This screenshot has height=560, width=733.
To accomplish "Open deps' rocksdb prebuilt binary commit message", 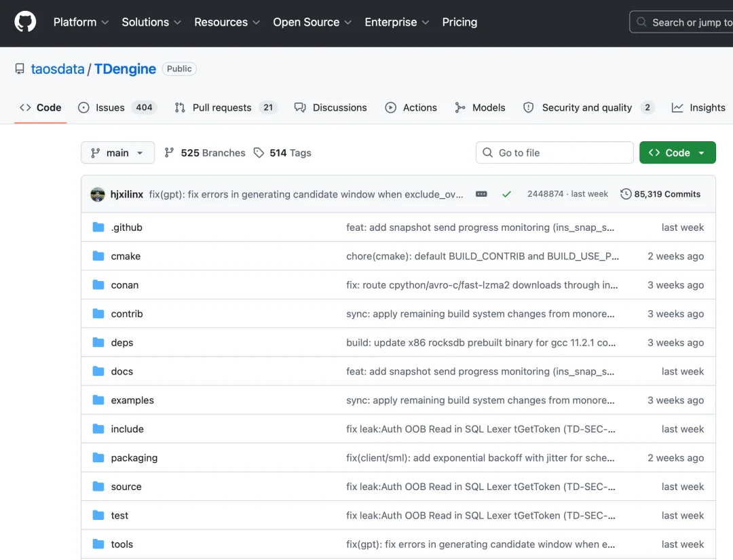I will click(x=481, y=343).
